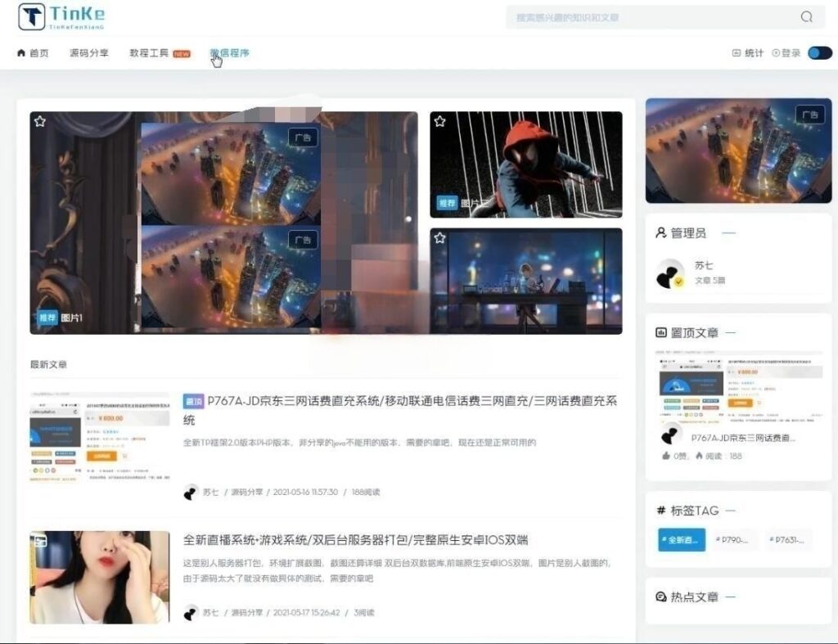This screenshot has height=644, width=838.
Task: Click the 管理员 user icon
Action: coord(661,232)
